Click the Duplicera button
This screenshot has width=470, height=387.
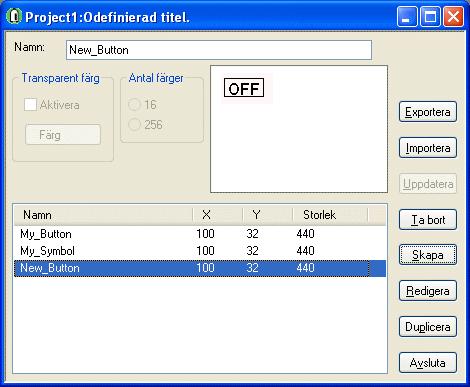click(x=428, y=327)
